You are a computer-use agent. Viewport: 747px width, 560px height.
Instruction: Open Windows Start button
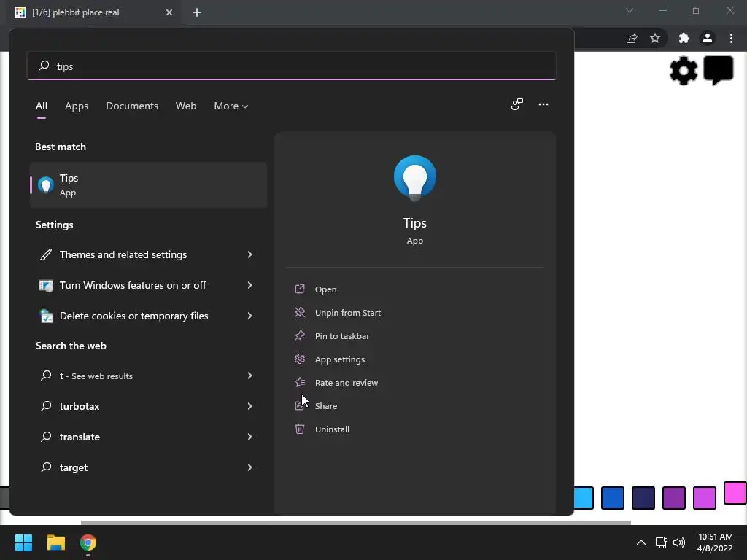tap(23, 542)
